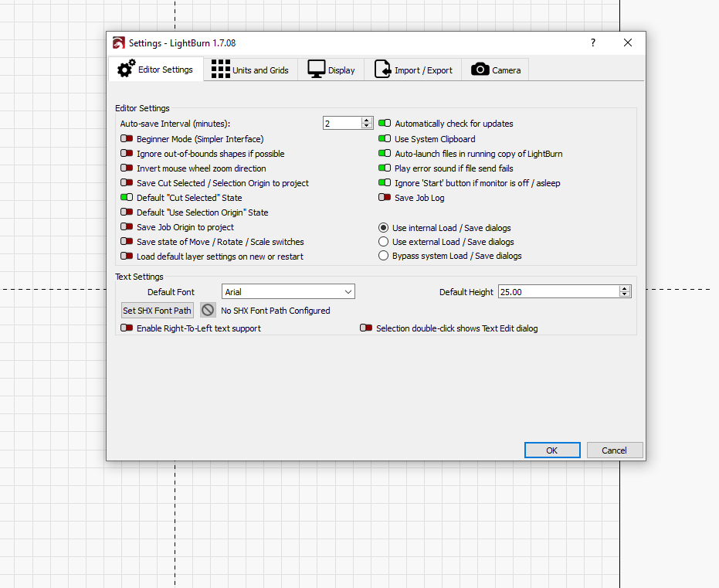719x588 pixels.
Task: Open the Default Font dropdown
Action: point(288,292)
